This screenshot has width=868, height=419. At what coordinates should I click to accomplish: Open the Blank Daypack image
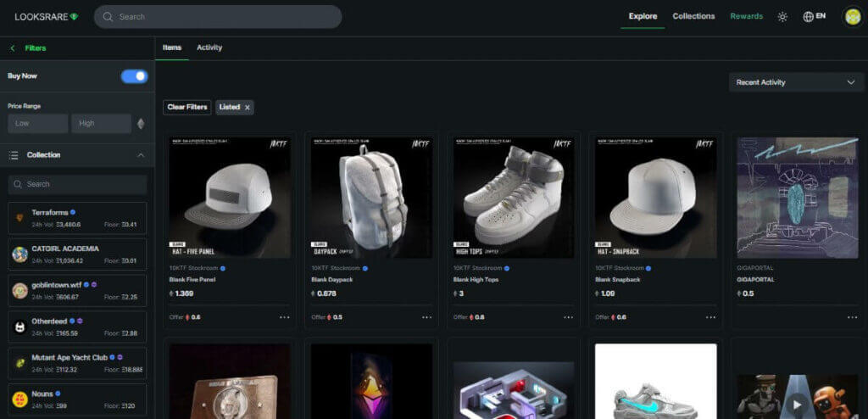click(x=371, y=198)
